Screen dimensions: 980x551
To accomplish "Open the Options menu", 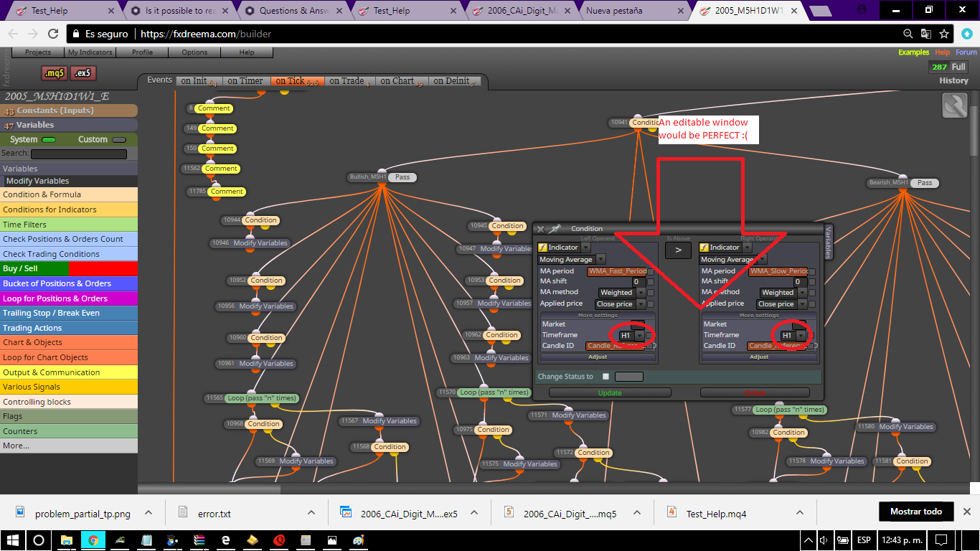I will (x=194, y=52).
